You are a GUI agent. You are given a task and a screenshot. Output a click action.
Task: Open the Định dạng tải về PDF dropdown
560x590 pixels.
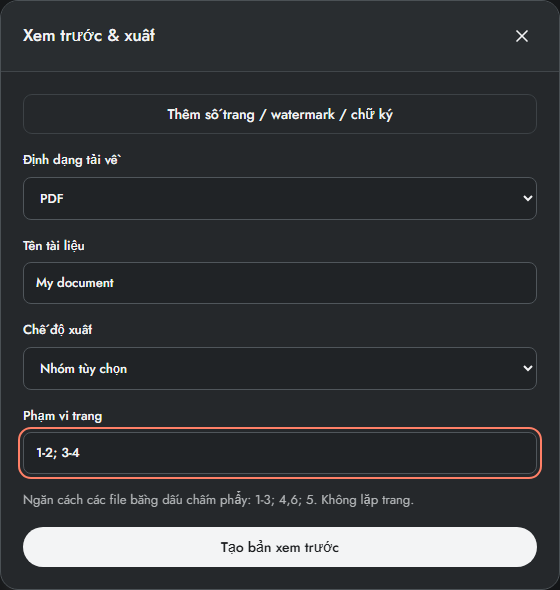pyautogui.click(x=280, y=198)
